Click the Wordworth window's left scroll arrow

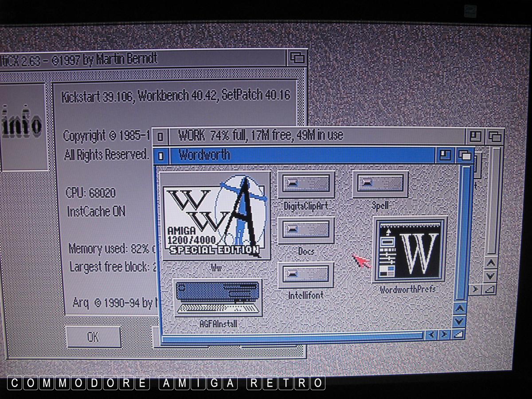pyautogui.click(x=431, y=335)
